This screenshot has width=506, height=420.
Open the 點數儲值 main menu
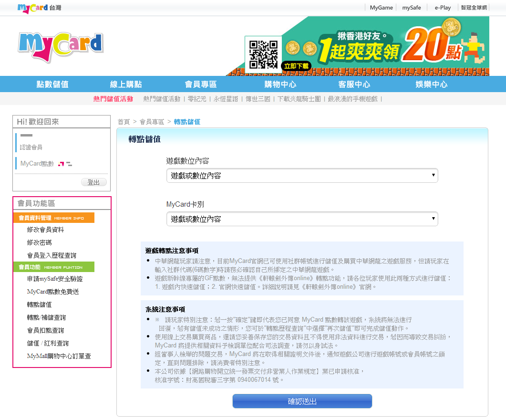tap(52, 84)
